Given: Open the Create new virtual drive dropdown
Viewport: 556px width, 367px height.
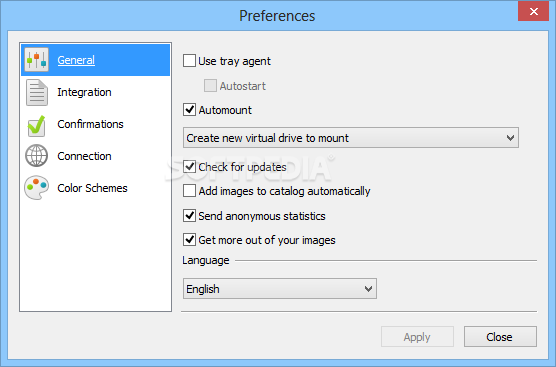Looking at the screenshot, I should (351, 138).
